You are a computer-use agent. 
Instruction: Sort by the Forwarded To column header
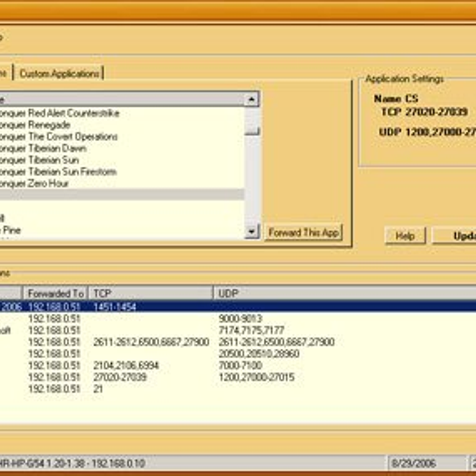[x=56, y=294]
